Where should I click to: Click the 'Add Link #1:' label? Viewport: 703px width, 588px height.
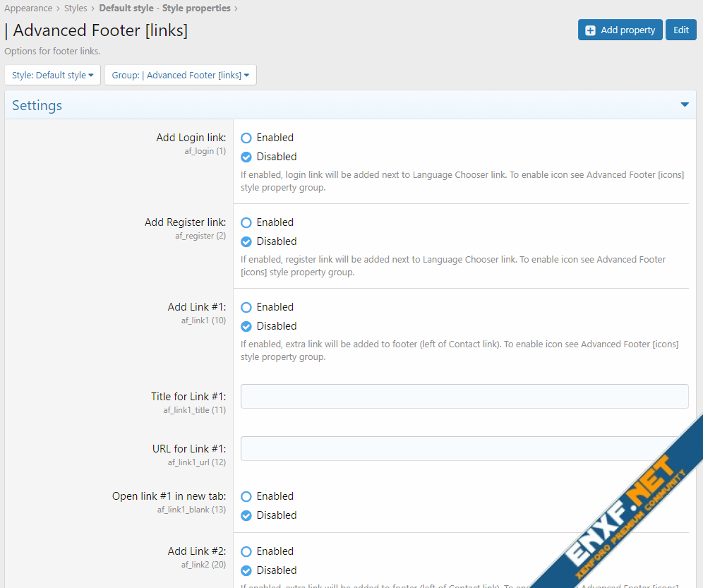pos(197,307)
